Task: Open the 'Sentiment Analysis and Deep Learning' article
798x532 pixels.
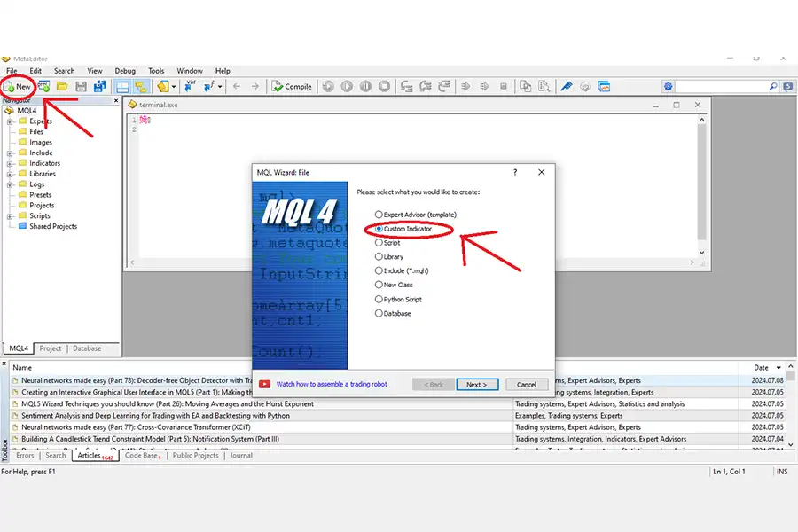Action: pyautogui.click(x=156, y=416)
